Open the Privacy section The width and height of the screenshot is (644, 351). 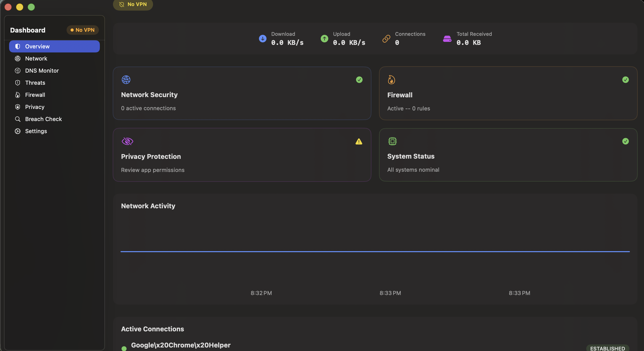(x=54, y=107)
